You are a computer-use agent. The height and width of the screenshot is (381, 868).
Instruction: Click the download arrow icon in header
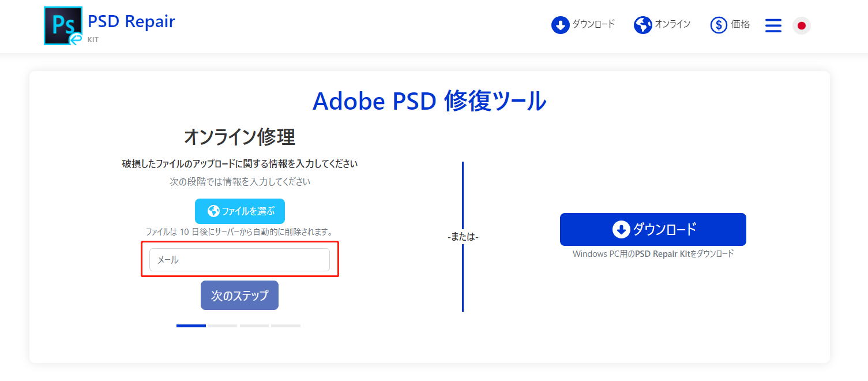[x=560, y=25]
